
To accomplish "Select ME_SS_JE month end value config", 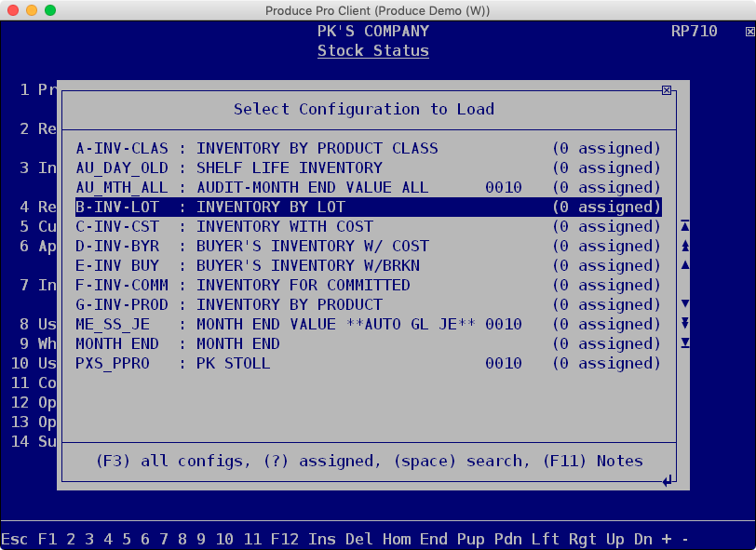I will click(x=369, y=324).
